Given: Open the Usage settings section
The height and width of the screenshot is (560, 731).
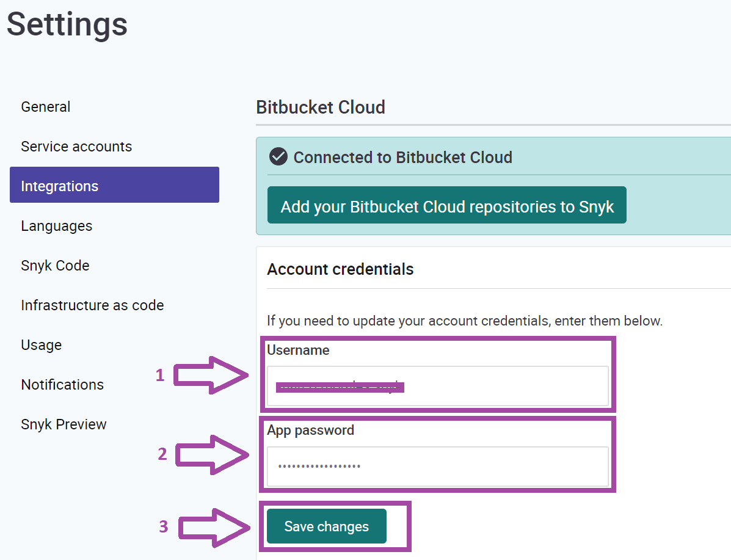Looking at the screenshot, I should [x=41, y=344].
